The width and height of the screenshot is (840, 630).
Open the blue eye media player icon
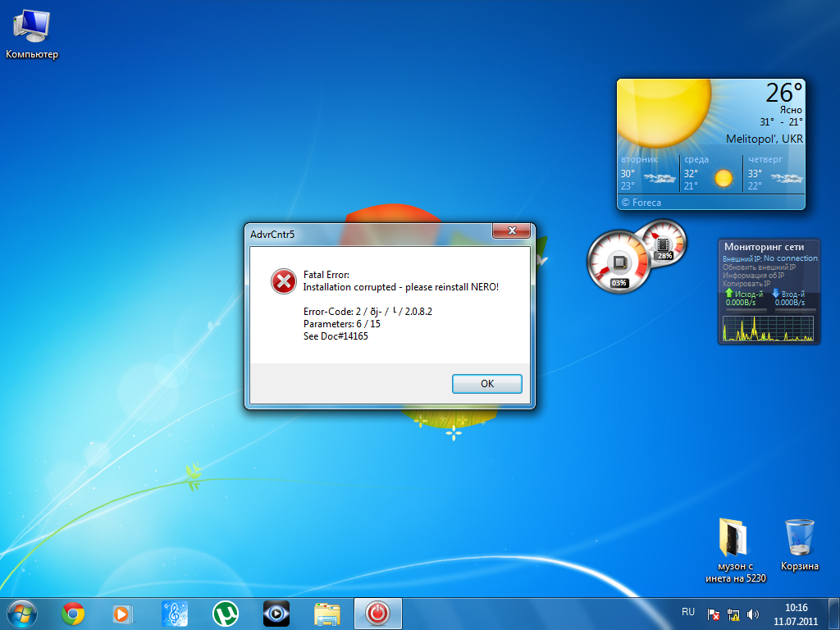pos(276,614)
